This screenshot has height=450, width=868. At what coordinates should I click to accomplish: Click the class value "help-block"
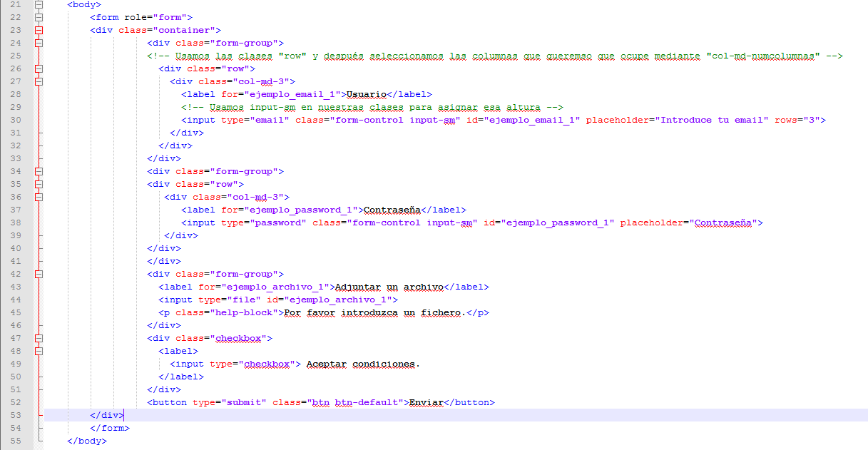tap(244, 312)
